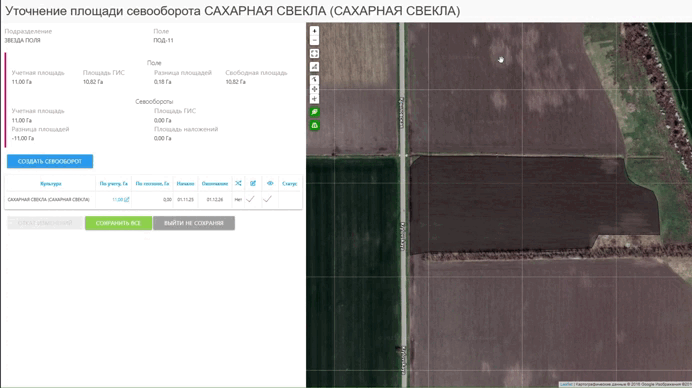Image resolution: width=692 pixels, height=388 pixels.
Task: Click the plus add-point map tool
Action: (314, 99)
